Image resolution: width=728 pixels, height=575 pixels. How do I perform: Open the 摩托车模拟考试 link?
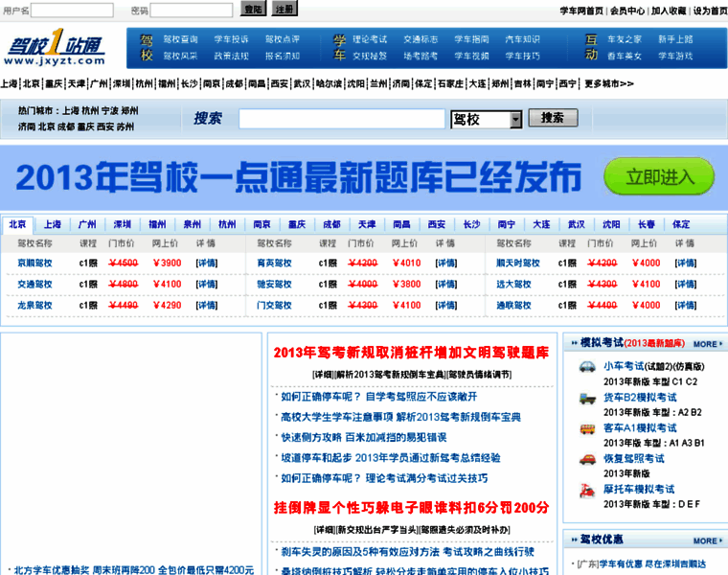pyautogui.click(x=639, y=490)
